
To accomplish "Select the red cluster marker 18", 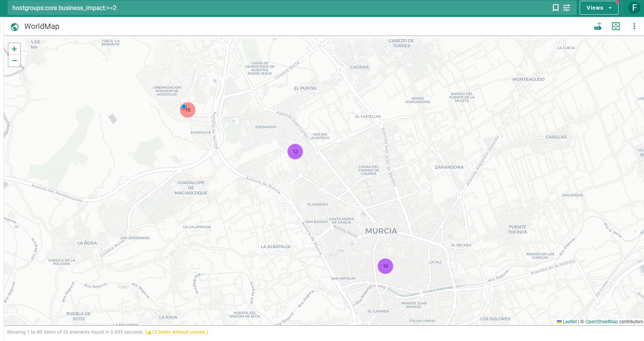I will [188, 110].
